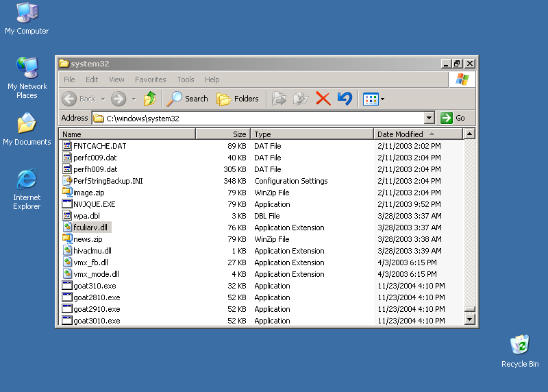
Task: Sort by Date Modified column header
Action: pyautogui.click(x=419, y=134)
